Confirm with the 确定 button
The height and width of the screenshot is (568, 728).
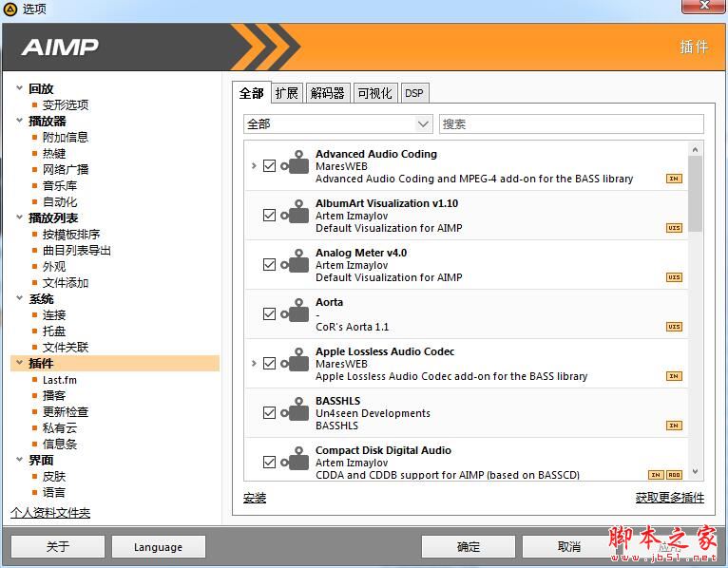point(468,547)
